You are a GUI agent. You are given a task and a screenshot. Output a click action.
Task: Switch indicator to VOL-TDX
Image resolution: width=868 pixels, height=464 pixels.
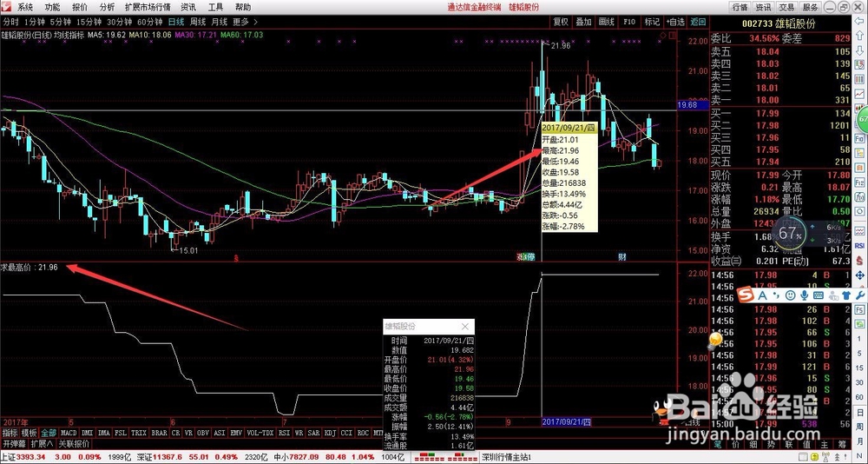pyautogui.click(x=260, y=433)
